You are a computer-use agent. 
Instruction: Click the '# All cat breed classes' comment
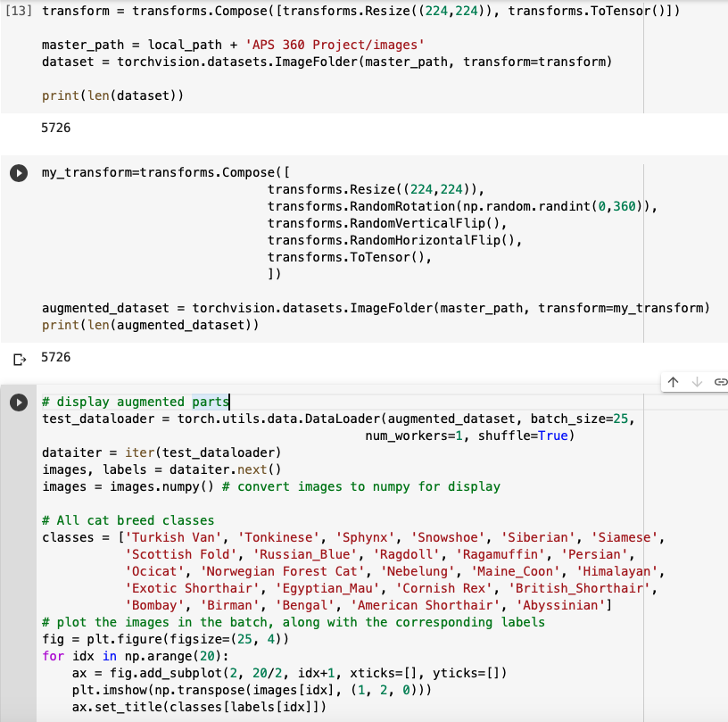(x=128, y=520)
